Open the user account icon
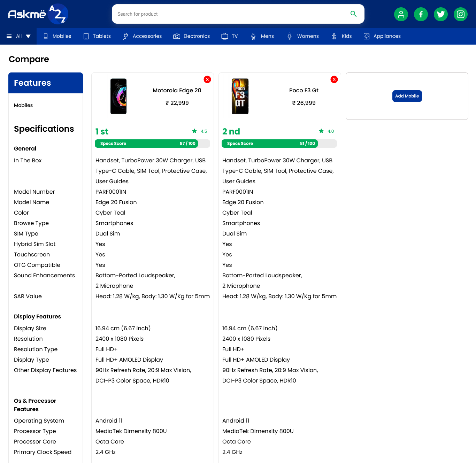The image size is (476, 463). (401, 14)
